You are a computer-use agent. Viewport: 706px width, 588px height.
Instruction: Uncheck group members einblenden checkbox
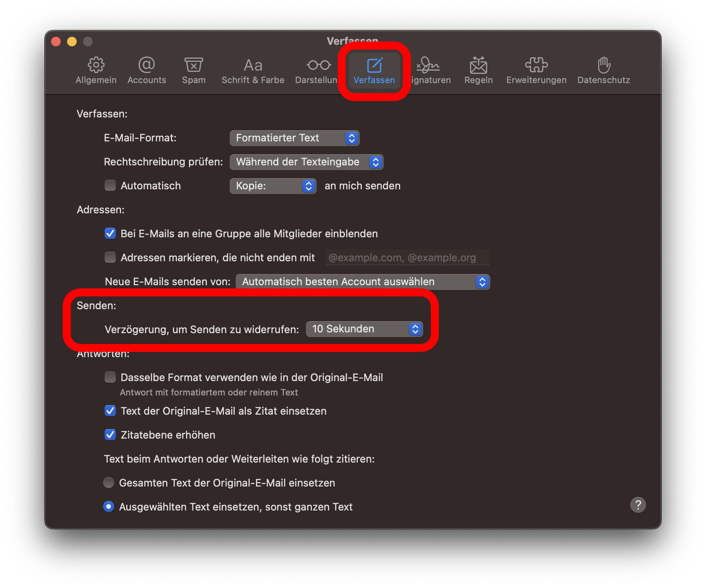110,233
